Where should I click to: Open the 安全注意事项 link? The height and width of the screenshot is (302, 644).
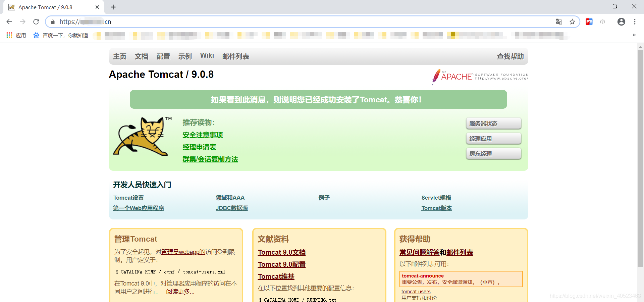(x=203, y=135)
